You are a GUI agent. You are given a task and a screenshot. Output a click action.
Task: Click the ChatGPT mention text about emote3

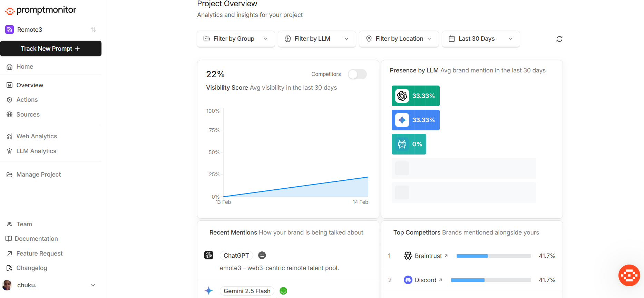tap(279, 268)
